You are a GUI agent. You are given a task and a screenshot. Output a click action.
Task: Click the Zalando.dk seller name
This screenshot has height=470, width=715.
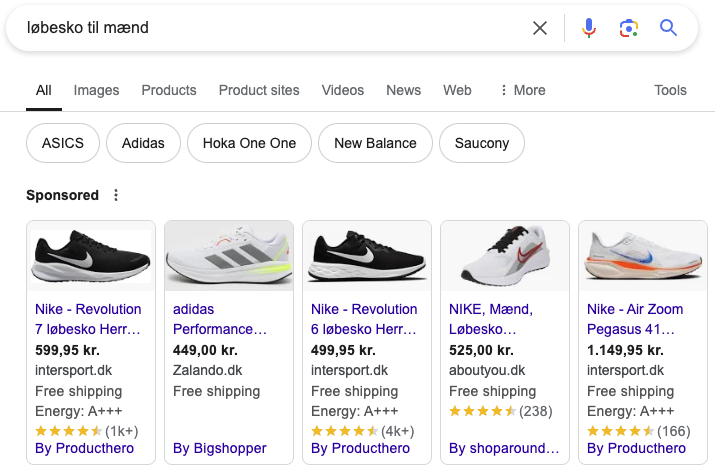(207, 370)
